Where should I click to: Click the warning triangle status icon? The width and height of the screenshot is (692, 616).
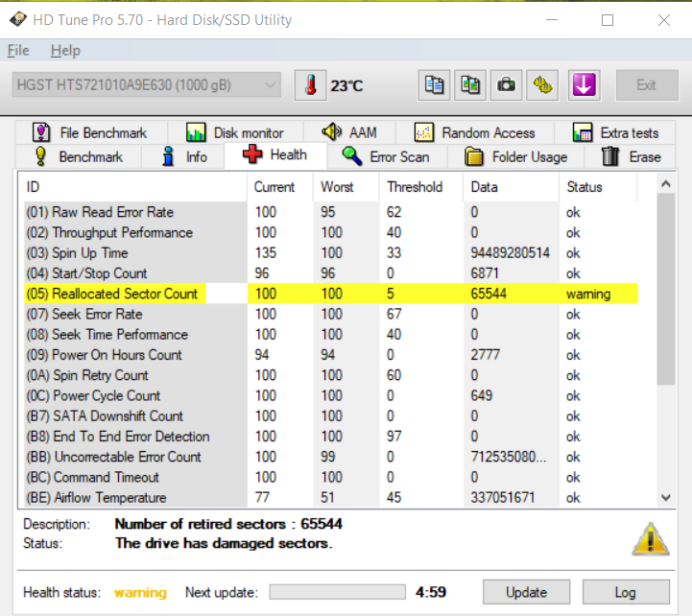[x=651, y=539]
